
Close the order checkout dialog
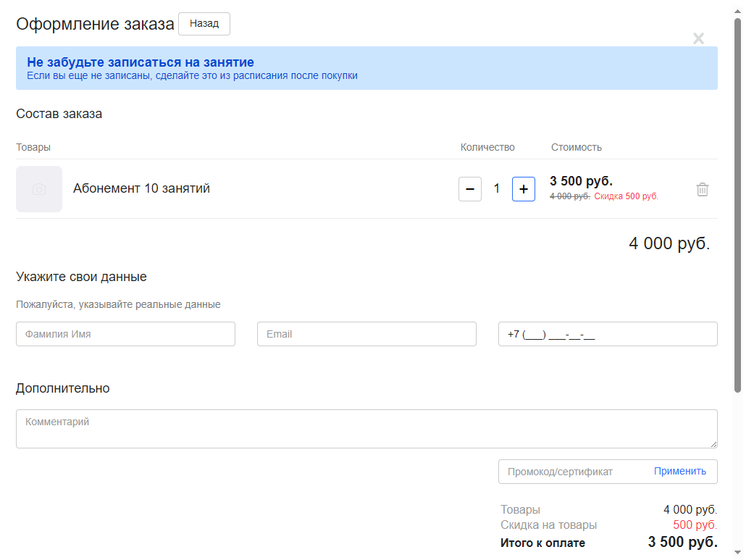pyautogui.click(x=698, y=38)
